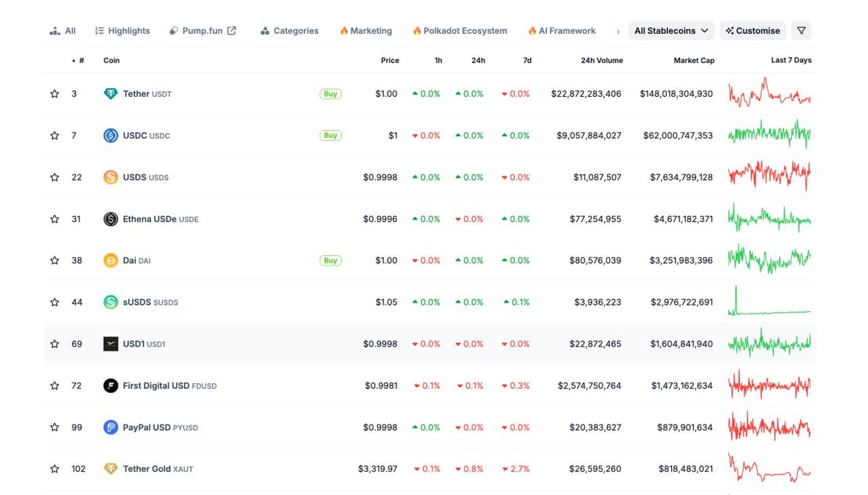This screenshot has width=868, height=495.
Task: Click the Tether coin logo
Action: pyautogui.click(x=111, y=94)
